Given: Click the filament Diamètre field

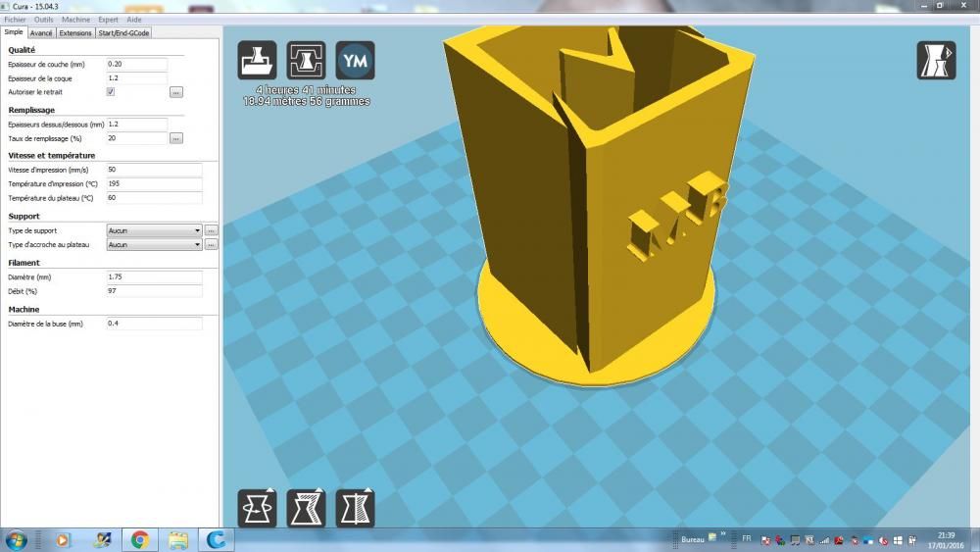Looking at the screenshot, I should pyautogui.click(x=155, y=276).
